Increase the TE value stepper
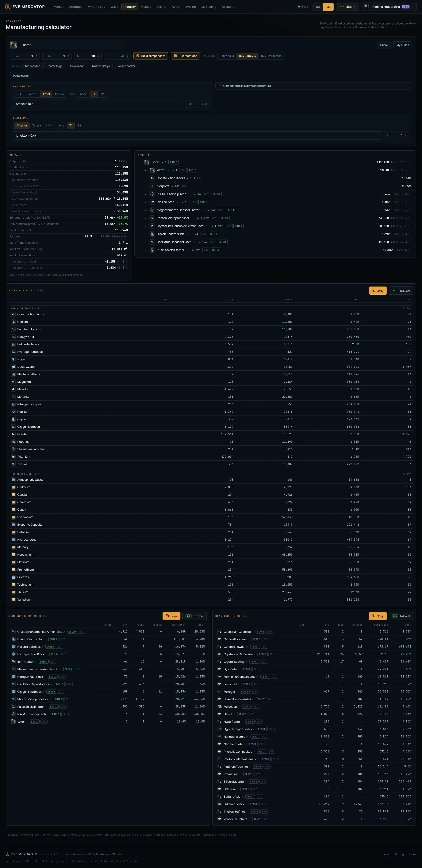Viewport: 422px width, 868px height. 127,55
